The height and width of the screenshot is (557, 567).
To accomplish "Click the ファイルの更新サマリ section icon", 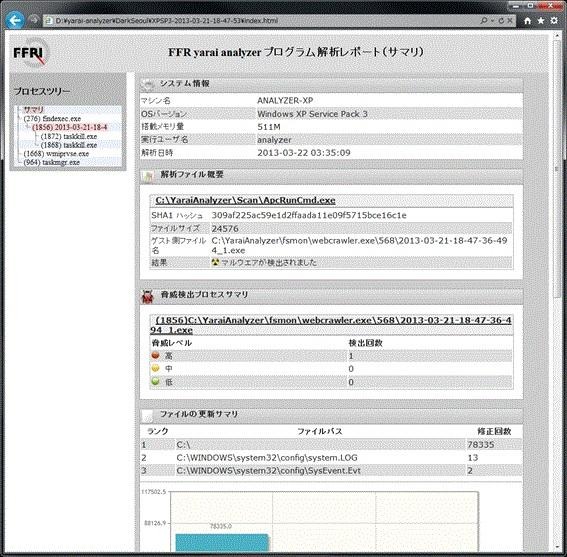I will point(148,416).
